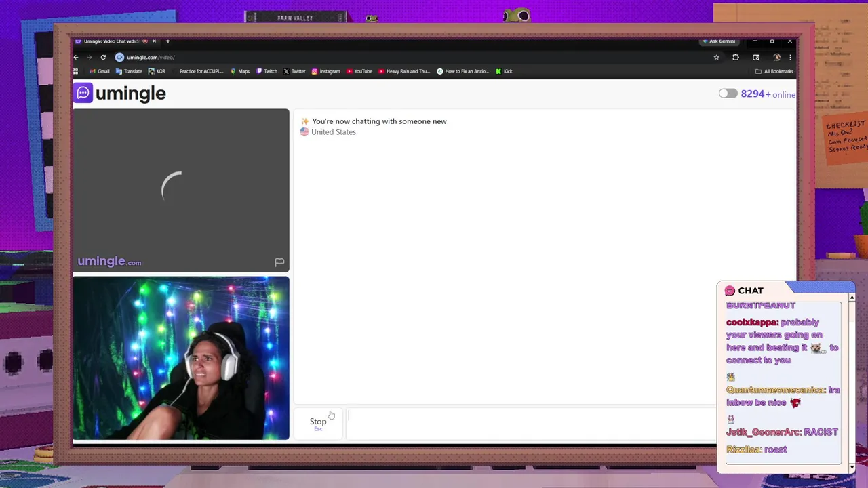Image resolution: width=868 pixels, height=488 pixels.
Task: Flag the stranger's video with report icon
Action: 279,262
